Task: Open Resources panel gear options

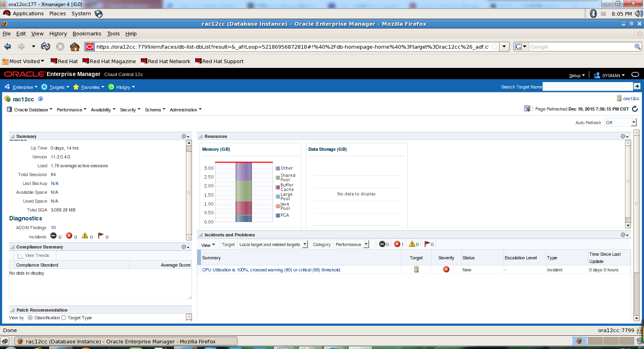Action: tap(624, 136)
